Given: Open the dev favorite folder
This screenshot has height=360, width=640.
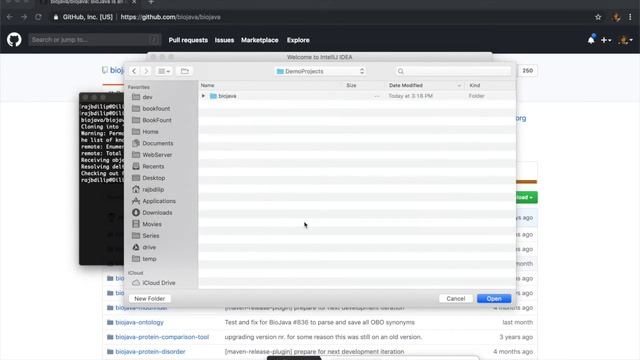Looking at the screenshot, I should pyautogui.click(x=147, y=97).
